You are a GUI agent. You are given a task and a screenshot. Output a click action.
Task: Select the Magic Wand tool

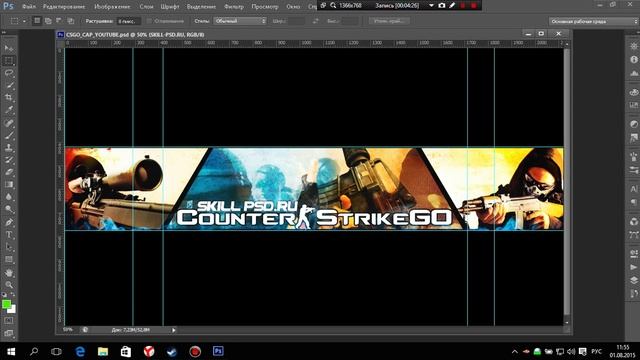(9, 86)
